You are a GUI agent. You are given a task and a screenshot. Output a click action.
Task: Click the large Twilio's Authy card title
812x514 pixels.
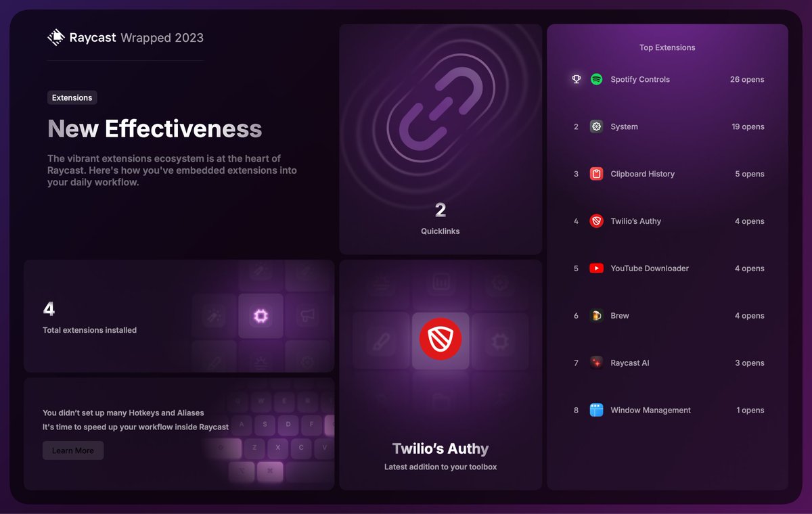coord(441,448)
